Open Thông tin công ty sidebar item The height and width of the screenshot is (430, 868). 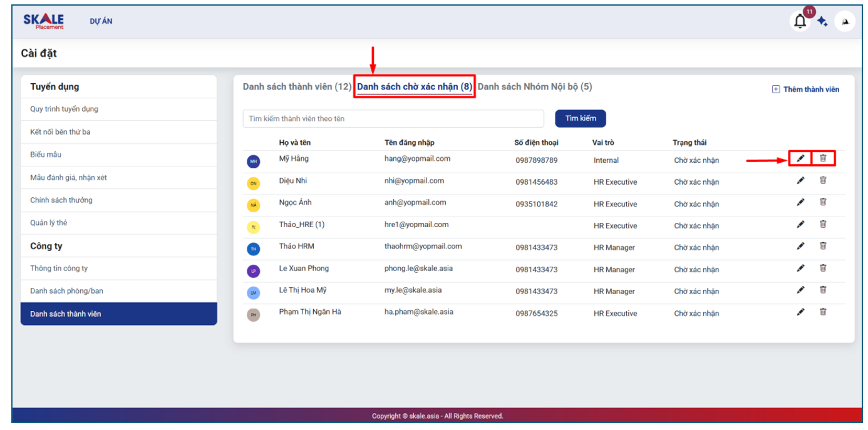click(59, 269)
